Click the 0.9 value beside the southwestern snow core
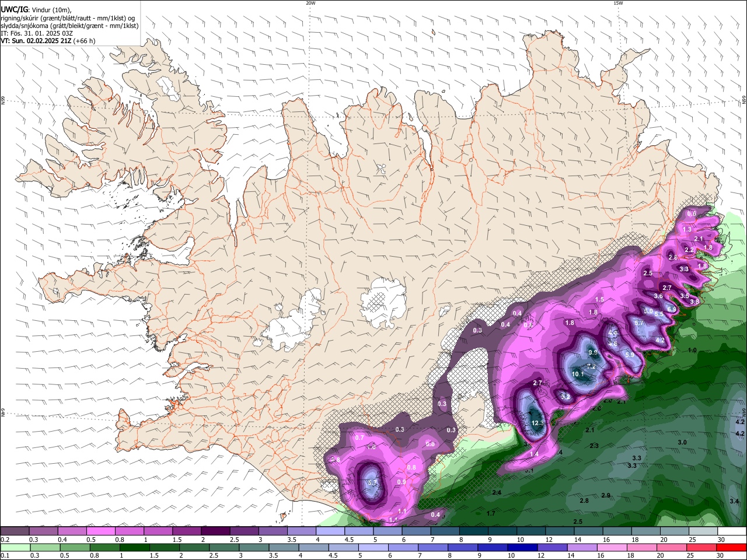This screenshot has width=747, height=560. point(402,482)
